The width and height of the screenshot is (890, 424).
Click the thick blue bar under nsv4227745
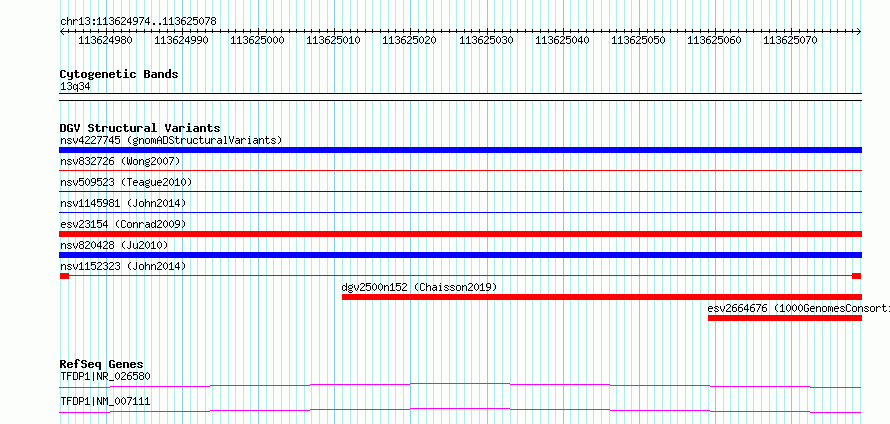(x=460, y=150)
